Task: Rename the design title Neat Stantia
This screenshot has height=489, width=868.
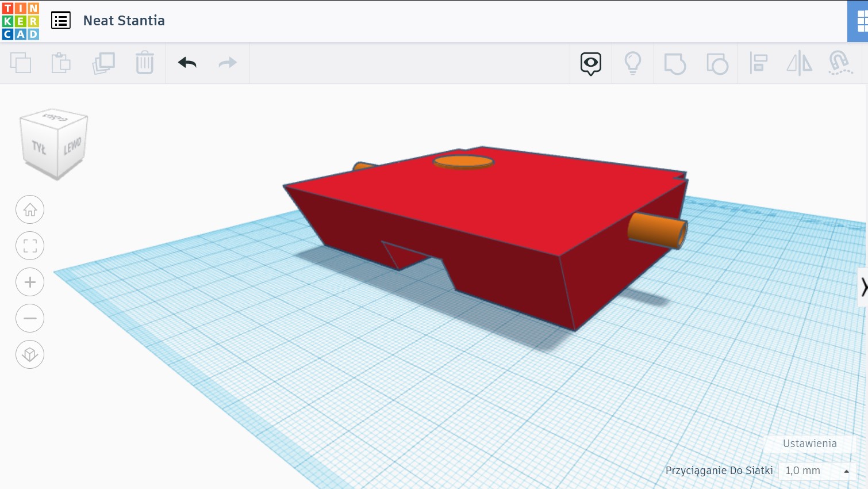Action: (124, 21)
